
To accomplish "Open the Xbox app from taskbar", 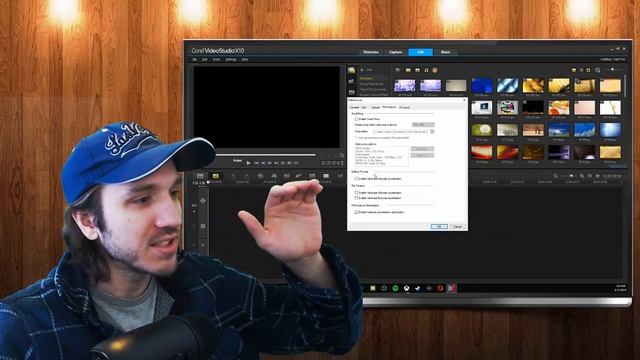I will click(x=407, y=288).
